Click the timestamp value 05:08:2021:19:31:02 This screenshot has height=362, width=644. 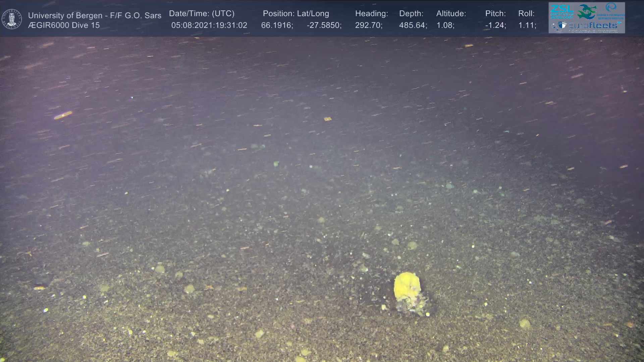(x=209, y=25)
